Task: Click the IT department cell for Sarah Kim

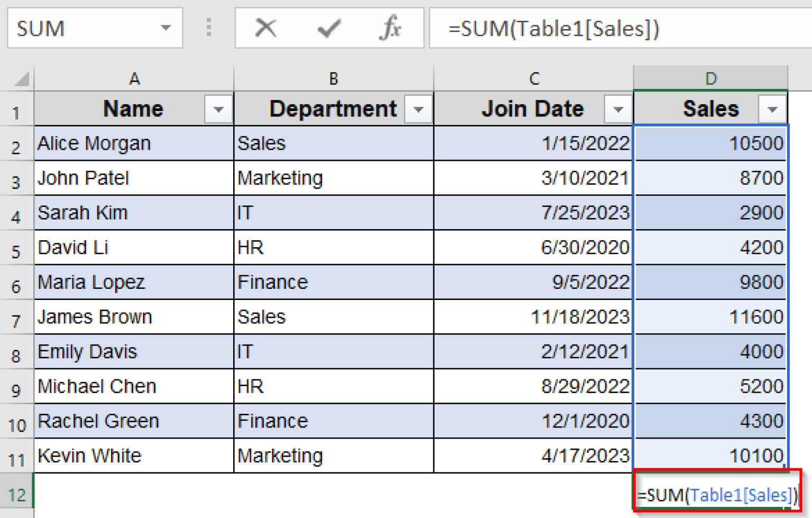Action: pyautogui.click(x=333, y=213)
